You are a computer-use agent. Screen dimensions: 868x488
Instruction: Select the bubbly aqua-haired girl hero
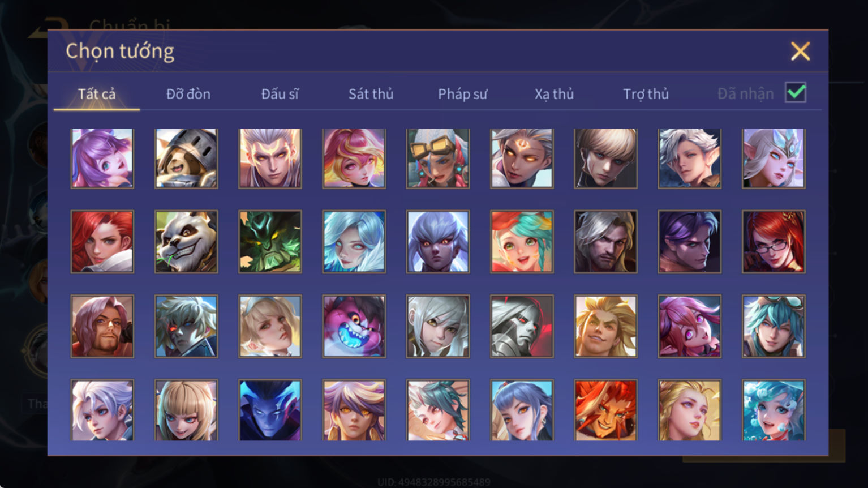tap(774, 410)
